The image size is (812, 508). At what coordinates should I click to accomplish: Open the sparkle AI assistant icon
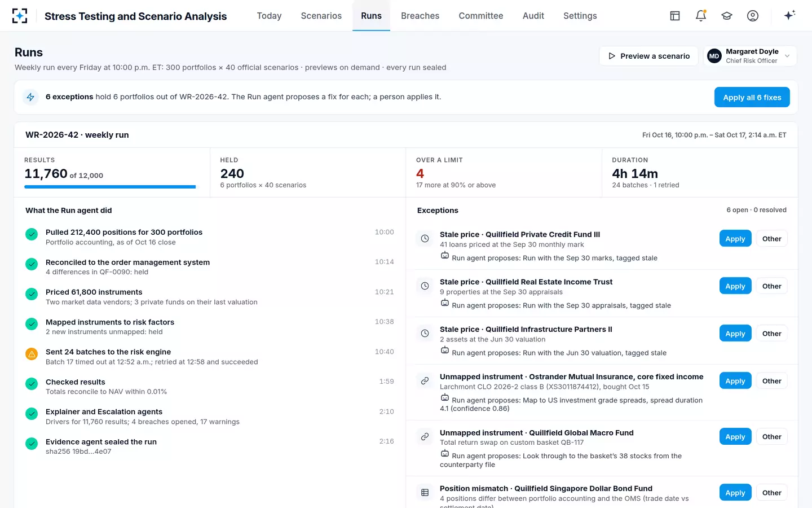[x=789, y=15]
